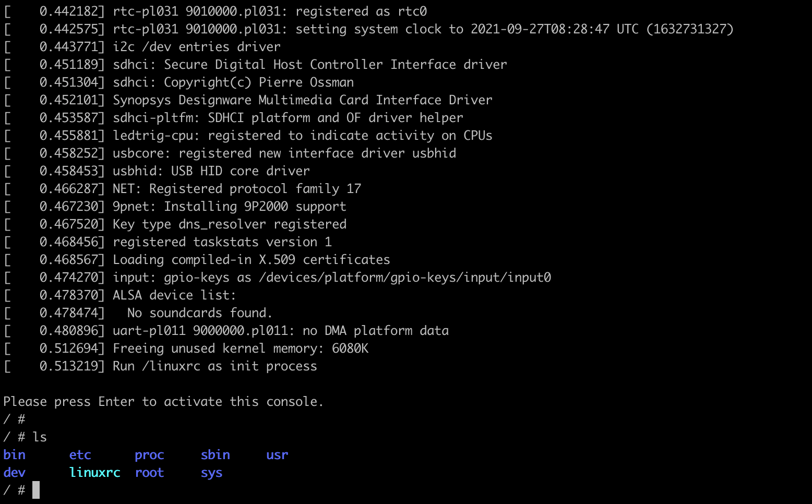Click the 'bin' directory name in the ls output

15,455
